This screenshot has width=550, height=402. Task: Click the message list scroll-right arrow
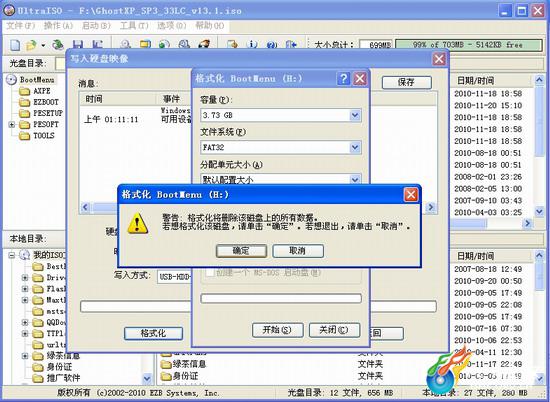click(x=431, y=207)
